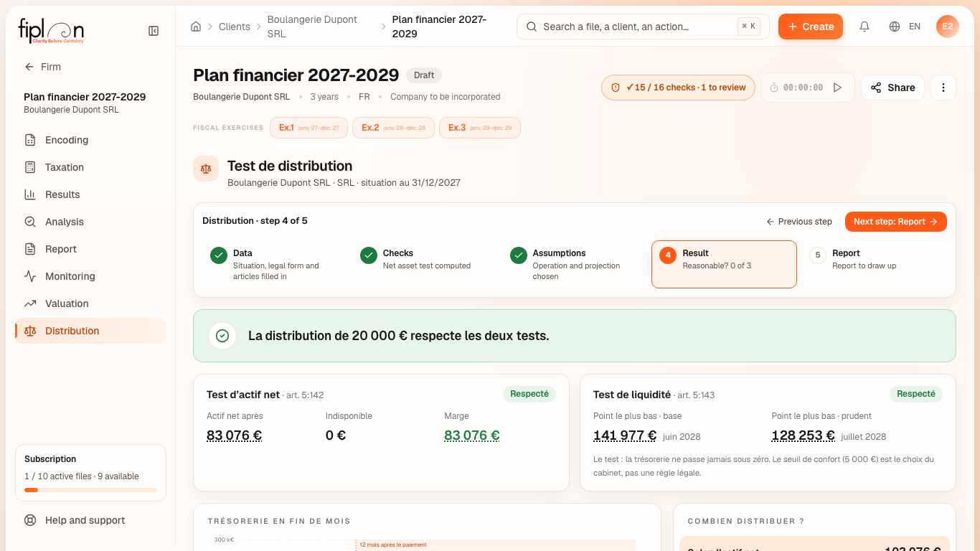This screenshot has height=551, width=980.
Task: Open the E2 user avatar menu
Action: (948, 27)
